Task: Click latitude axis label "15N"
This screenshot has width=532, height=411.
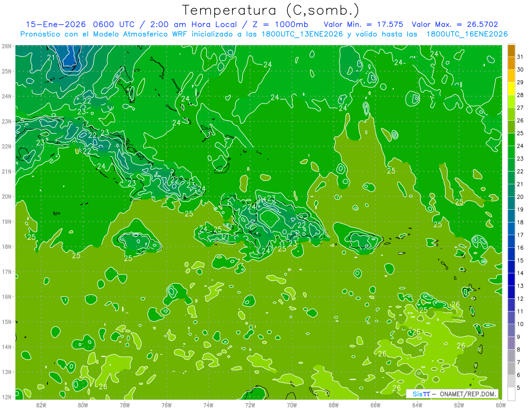Action: pyautogui.click(x=6, y=322)
